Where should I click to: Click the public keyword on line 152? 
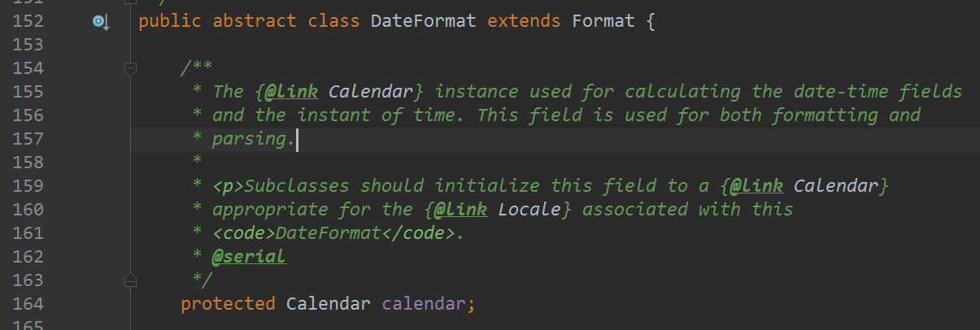170,21
